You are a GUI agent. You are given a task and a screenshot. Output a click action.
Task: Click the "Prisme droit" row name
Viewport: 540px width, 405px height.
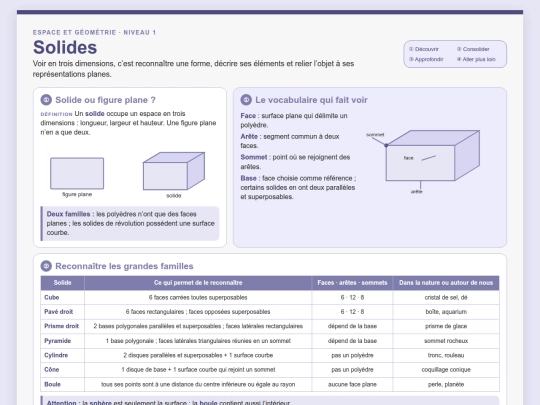[61, 326]
